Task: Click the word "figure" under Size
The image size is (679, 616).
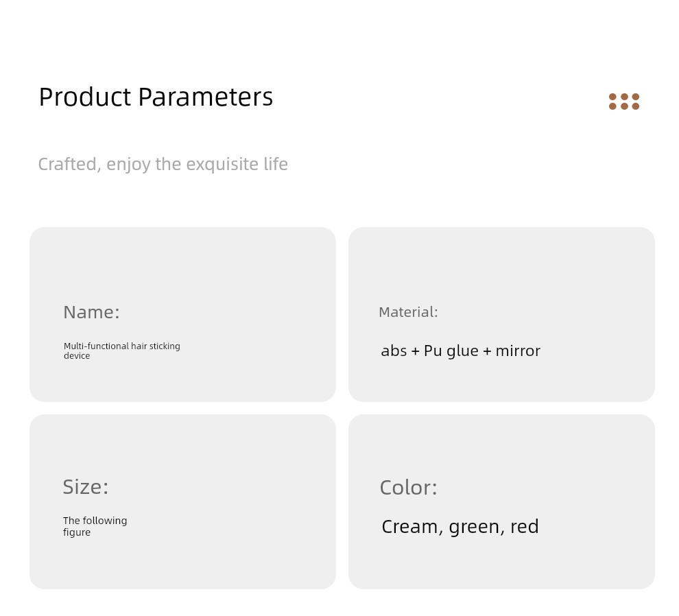Action: coord(77,532)
